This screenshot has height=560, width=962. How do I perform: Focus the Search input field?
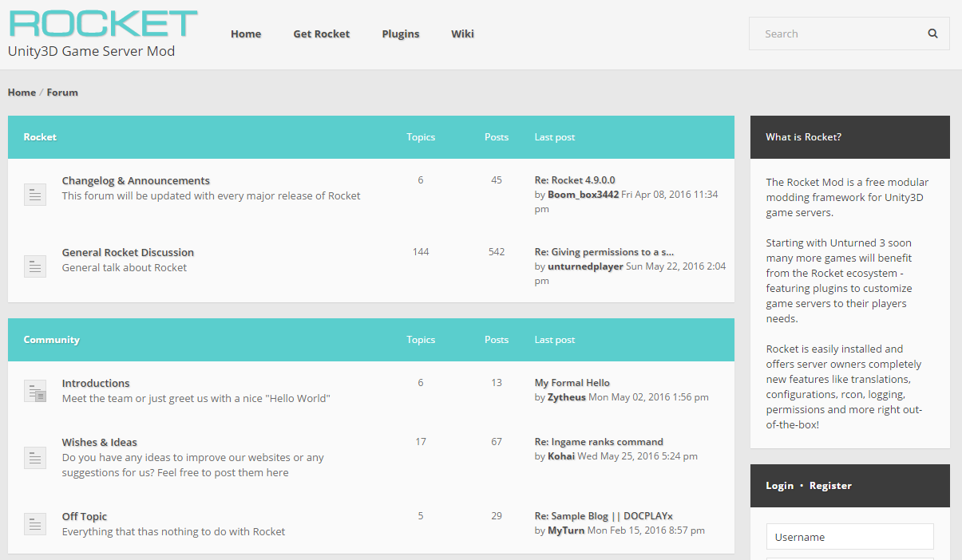833,34
